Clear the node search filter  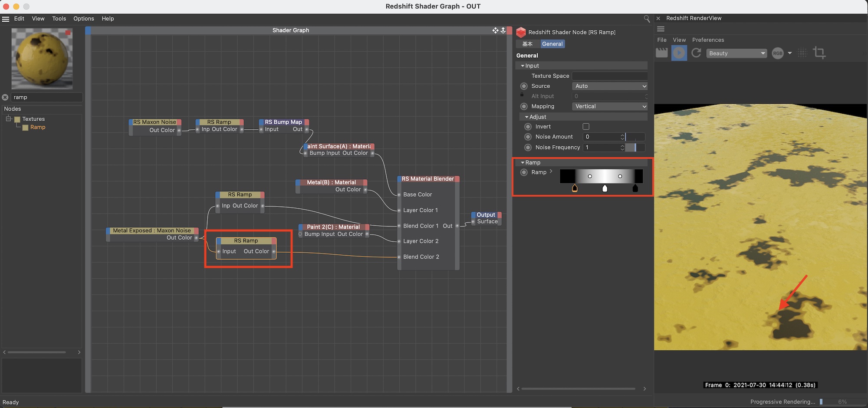(5, 97)
